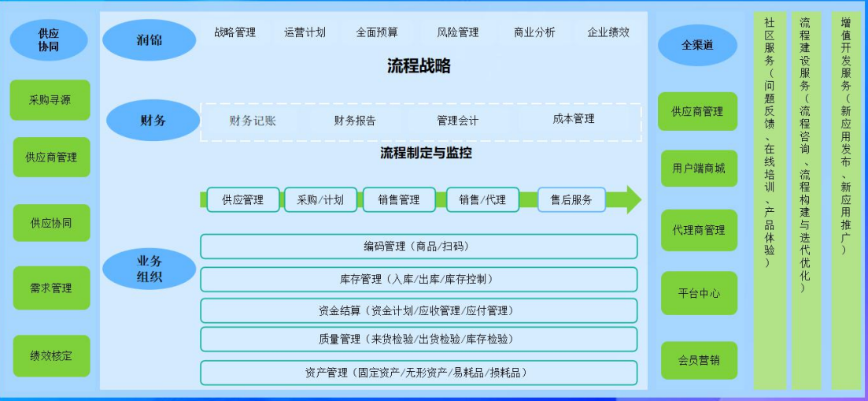868x401 pixels.
Task: Click the 资产管理 bar
Action: click(419, 373)
